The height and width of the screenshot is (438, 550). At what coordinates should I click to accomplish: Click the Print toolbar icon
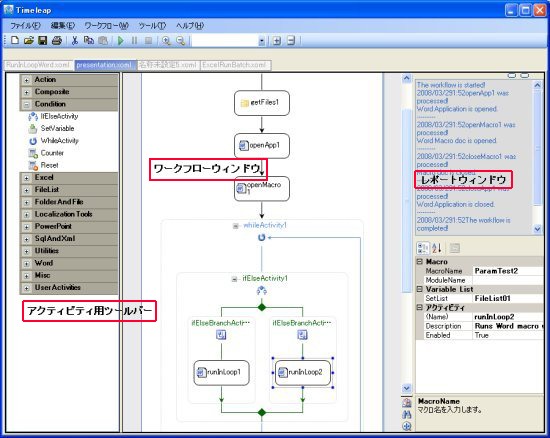pos(57,40)
